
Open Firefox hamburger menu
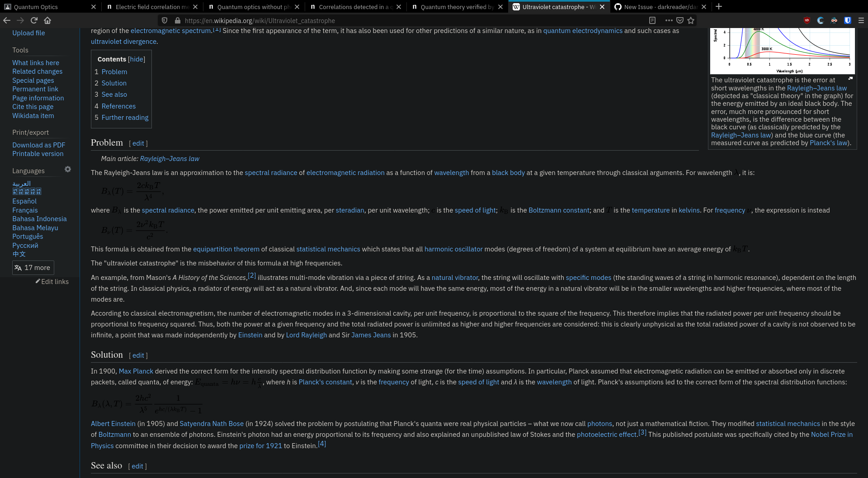pos(861,20)
